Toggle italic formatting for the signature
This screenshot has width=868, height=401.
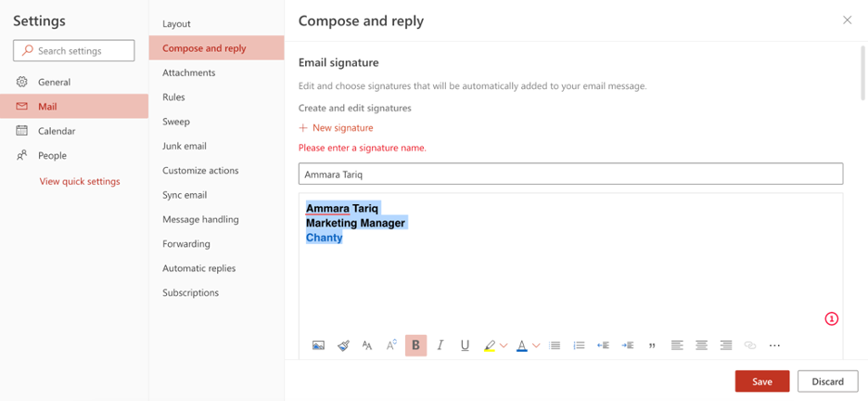pyautogui.click(x=440, y=345)
